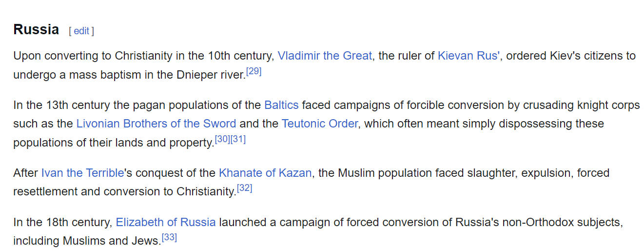
Task: Follow the Khanate of Kazan link
Action: pos(265,173)
